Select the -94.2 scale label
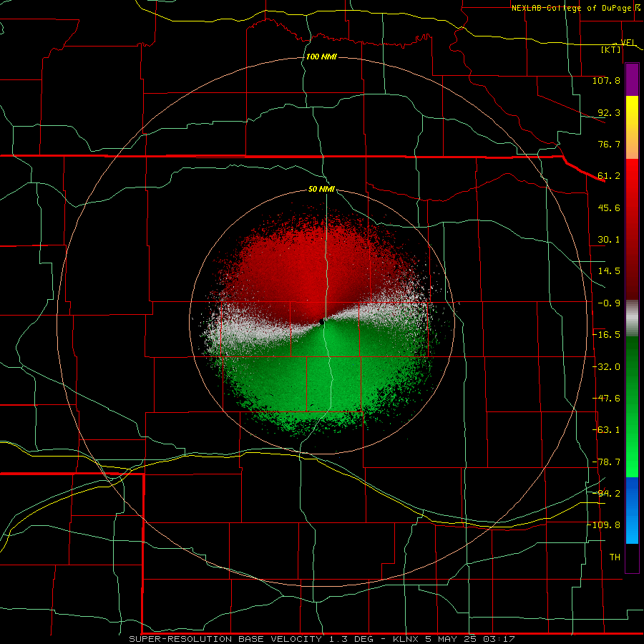 click(x=606, y=493)
